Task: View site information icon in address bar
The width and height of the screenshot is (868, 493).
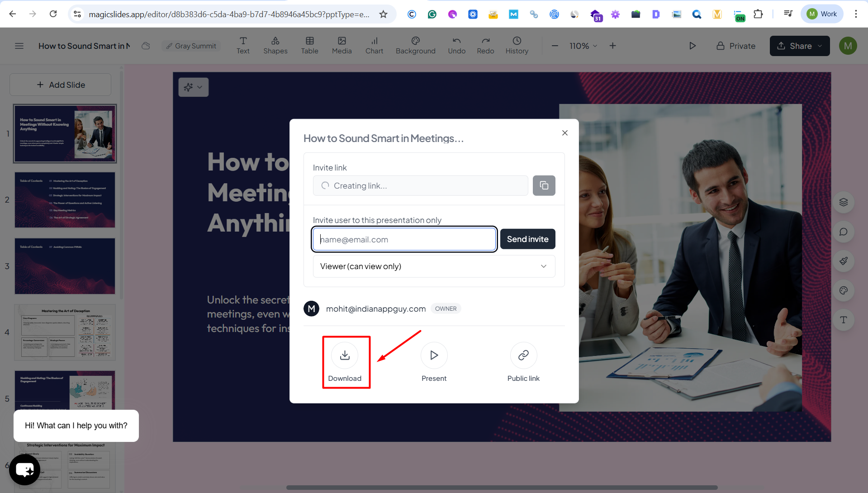Action: pos(77,14)
